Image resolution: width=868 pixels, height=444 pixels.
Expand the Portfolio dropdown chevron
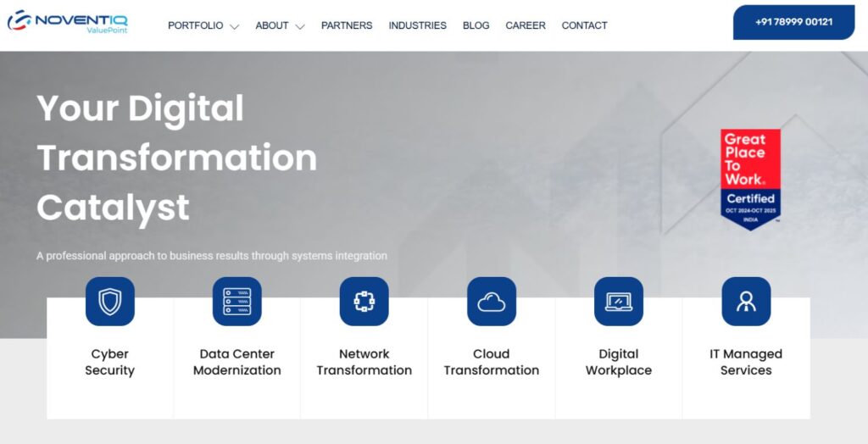[x=234, y=26]
